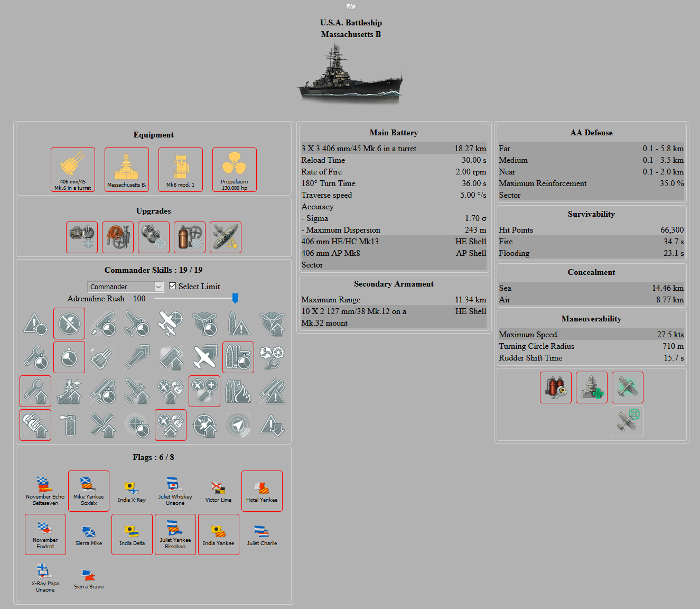
Task: Click the collapse chevron at page top
Action: (351, 6)
